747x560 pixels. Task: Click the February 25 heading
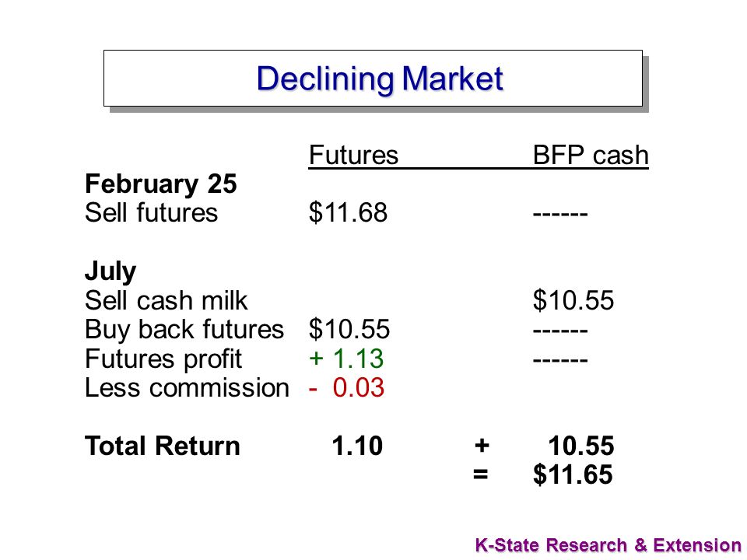160,184
